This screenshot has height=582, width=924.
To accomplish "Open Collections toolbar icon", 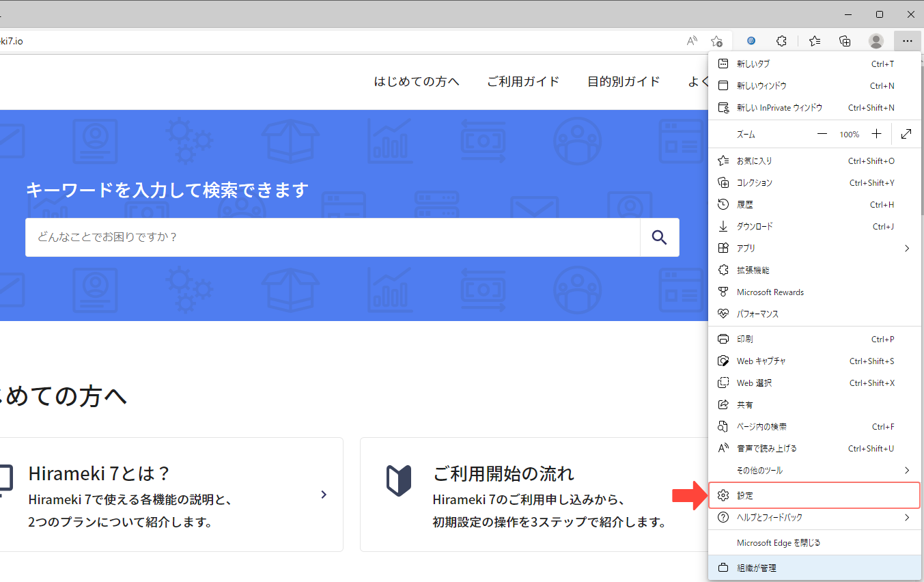I will tap(845, 41).
